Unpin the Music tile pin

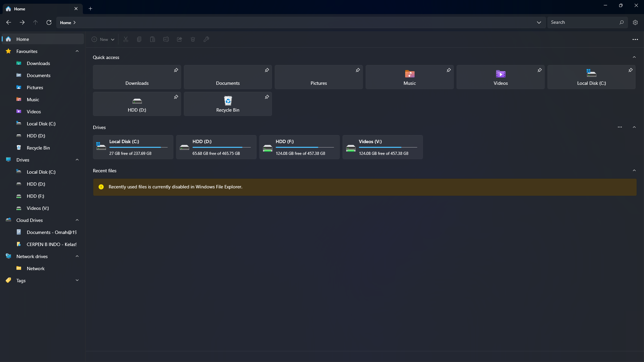point(448,70)
